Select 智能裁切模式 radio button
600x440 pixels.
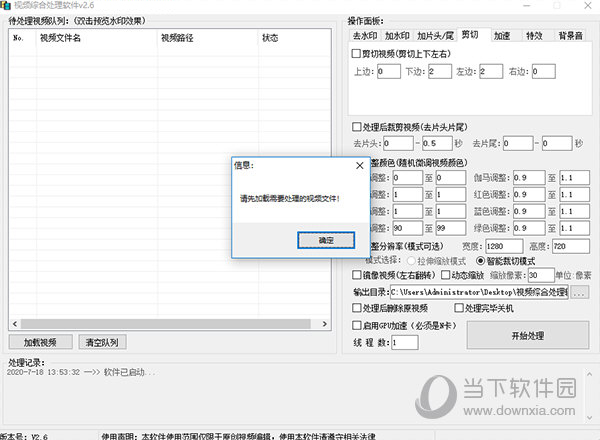(x=481, y=261)
